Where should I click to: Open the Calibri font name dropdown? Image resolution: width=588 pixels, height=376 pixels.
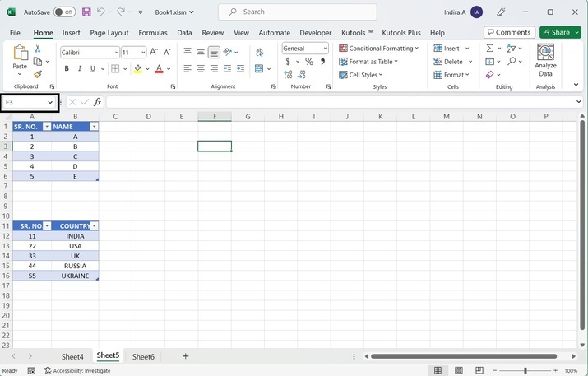tap(115, 52)
